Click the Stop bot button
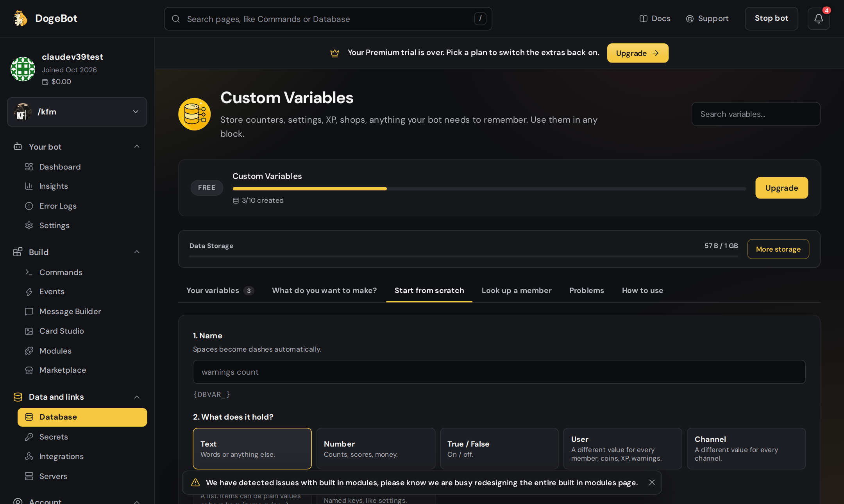The width and height of the screenshot is (844, 504). coord(771,19)
